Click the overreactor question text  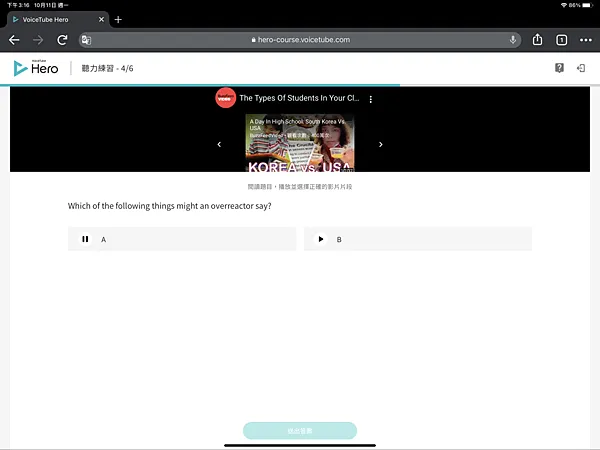coord(170,206)
